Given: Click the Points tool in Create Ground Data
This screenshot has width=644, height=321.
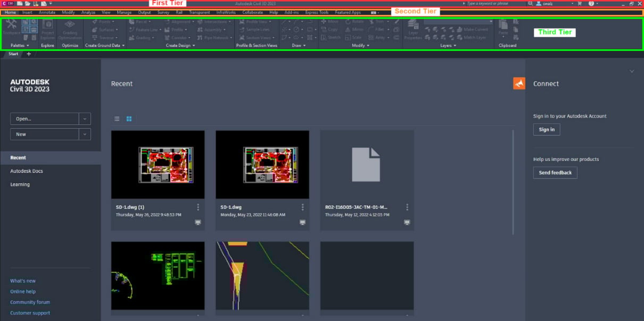Looking at the screenshot, I should (103, 22).
